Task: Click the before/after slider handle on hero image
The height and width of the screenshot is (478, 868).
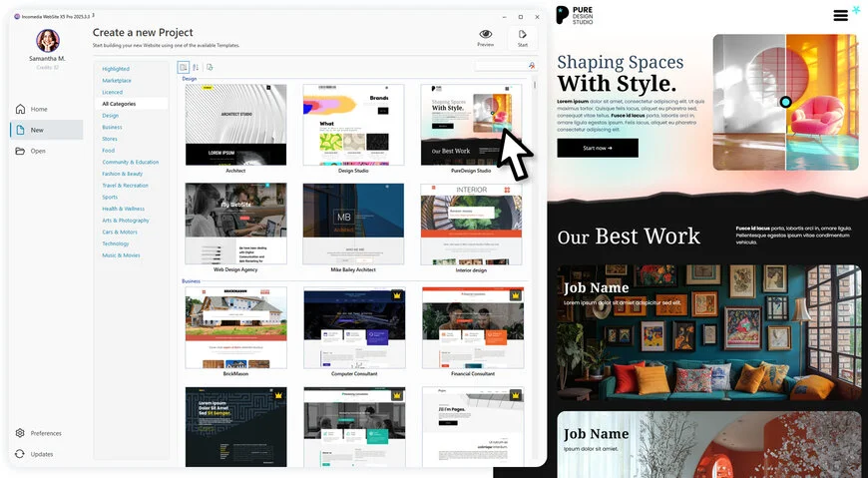Action: coord(785,102)
